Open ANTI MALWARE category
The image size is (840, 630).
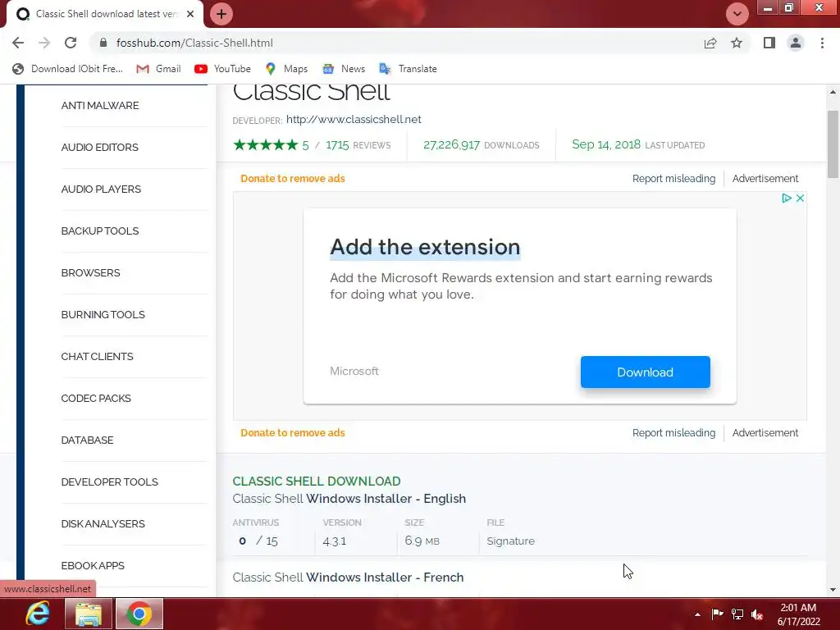pyautogui.click(x=100, y=106)
